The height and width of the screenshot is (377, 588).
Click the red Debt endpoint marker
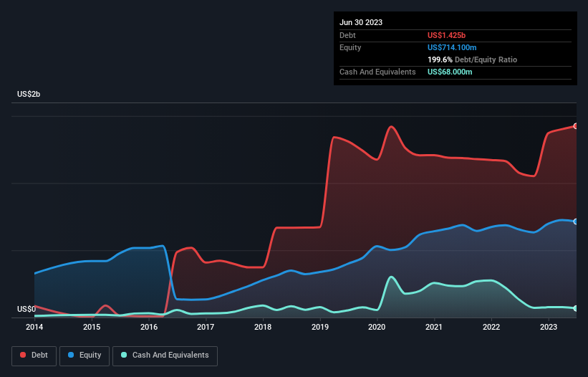(x=576, y=126)
